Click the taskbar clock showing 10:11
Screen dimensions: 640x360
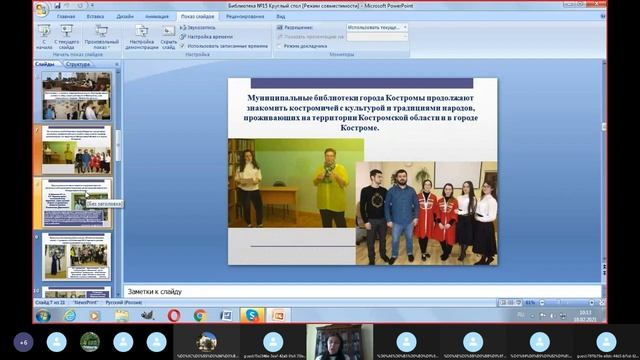585,316
